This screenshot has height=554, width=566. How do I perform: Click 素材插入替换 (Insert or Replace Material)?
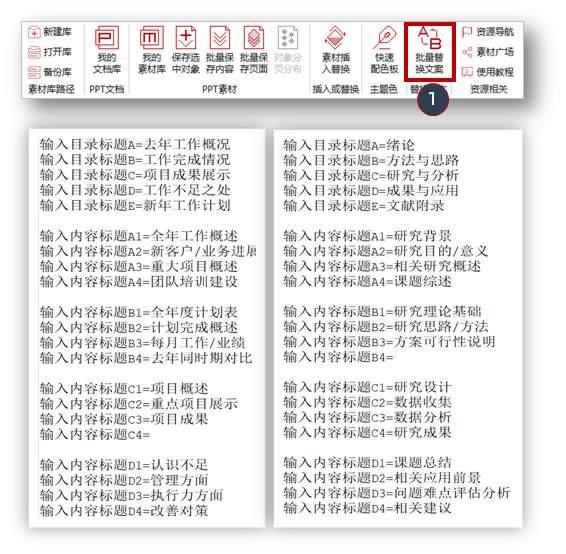click(336, 49)
